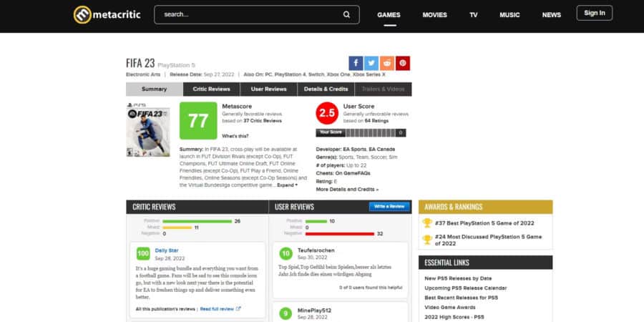This screenshot has width=644, height=322.
Task: Click Daily Star's 100 score badge
Action: pos(143,254)
